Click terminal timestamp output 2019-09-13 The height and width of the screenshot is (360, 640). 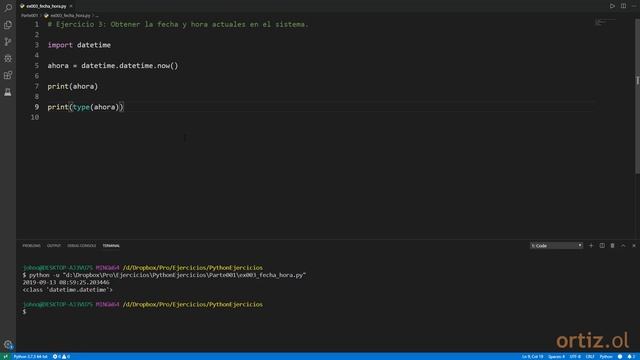(x=66, y=282)
